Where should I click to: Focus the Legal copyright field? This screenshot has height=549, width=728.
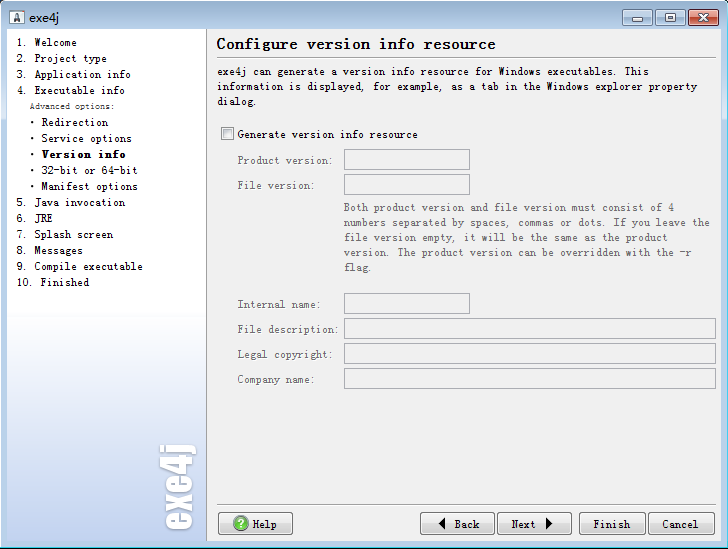[x=529, y=354]
